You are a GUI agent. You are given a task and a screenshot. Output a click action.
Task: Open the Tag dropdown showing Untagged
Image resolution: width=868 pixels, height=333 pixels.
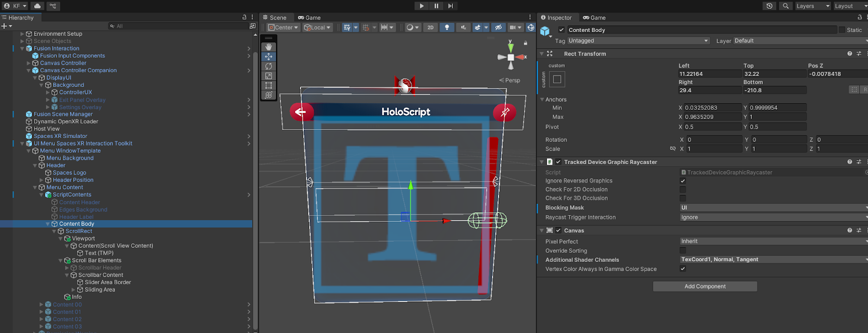[638, 41]
